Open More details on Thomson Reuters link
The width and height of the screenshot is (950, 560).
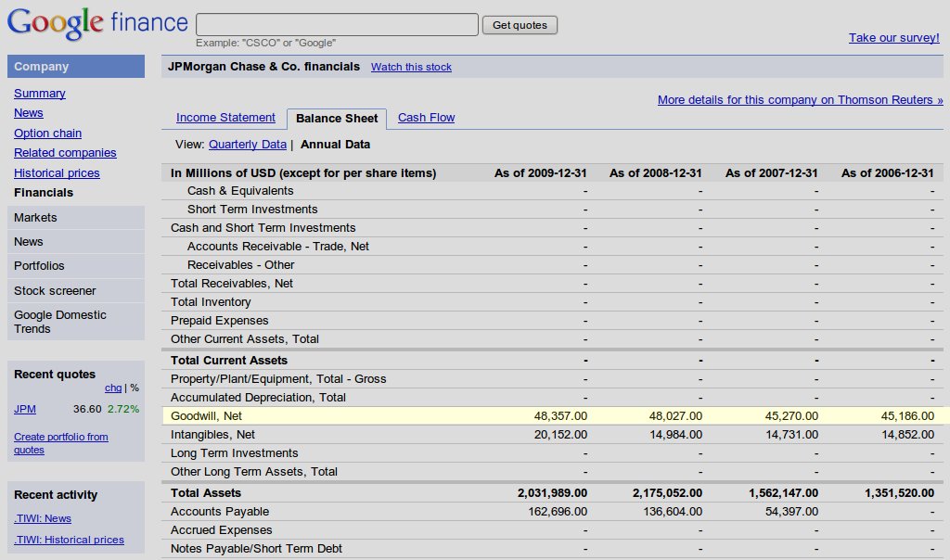pyautogui.click(x=801, y=100)
